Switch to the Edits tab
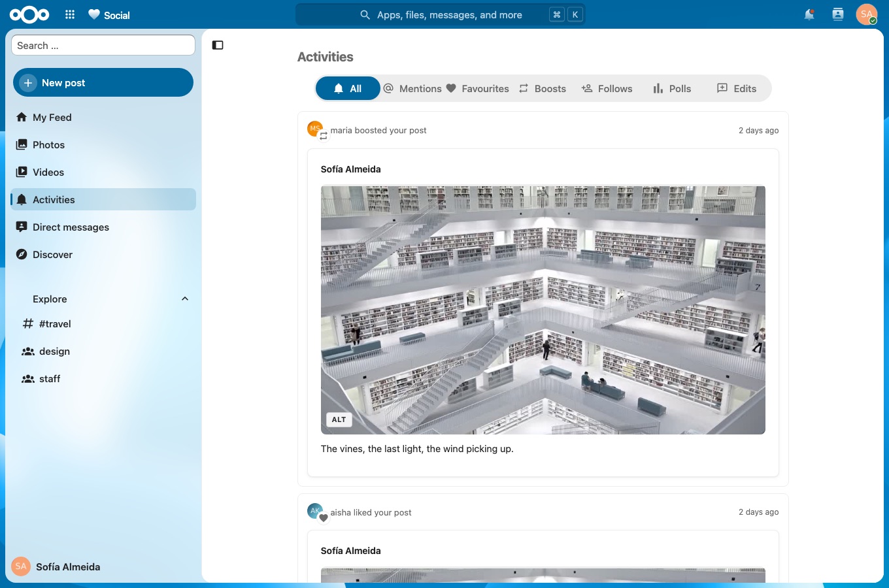Viewport: 889px width, 588px height. (737, 88)
